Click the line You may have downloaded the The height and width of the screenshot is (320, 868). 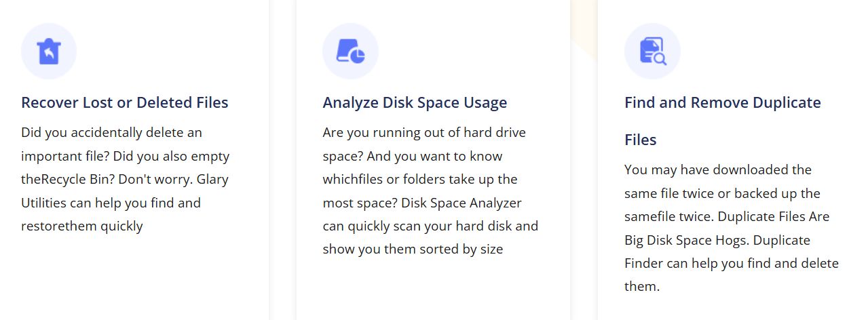tap(718, 169)
